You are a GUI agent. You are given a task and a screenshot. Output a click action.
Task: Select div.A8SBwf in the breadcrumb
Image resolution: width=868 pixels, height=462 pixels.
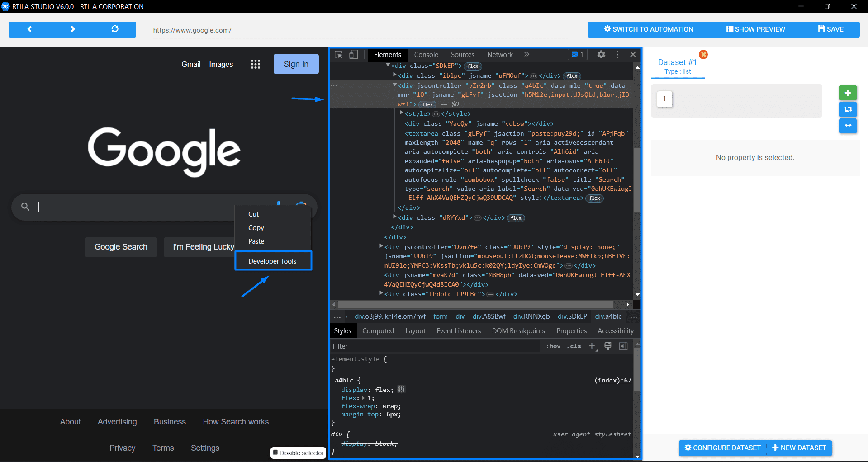[x=489, y=316]
